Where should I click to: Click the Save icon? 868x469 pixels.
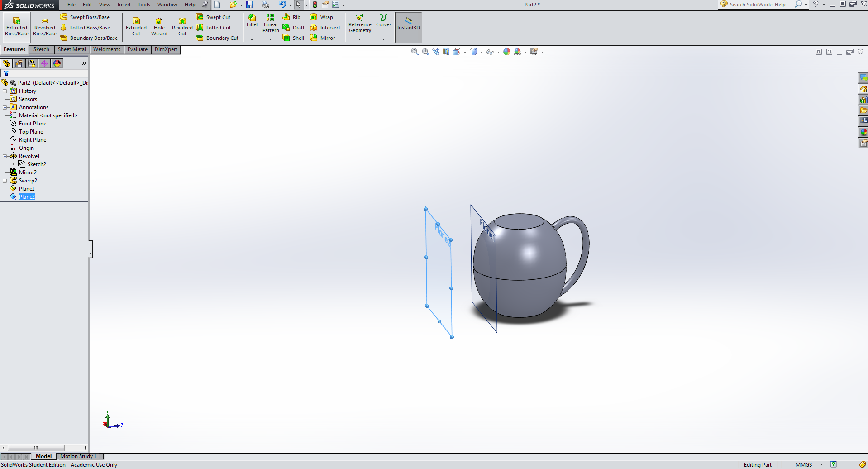[250, 5]
